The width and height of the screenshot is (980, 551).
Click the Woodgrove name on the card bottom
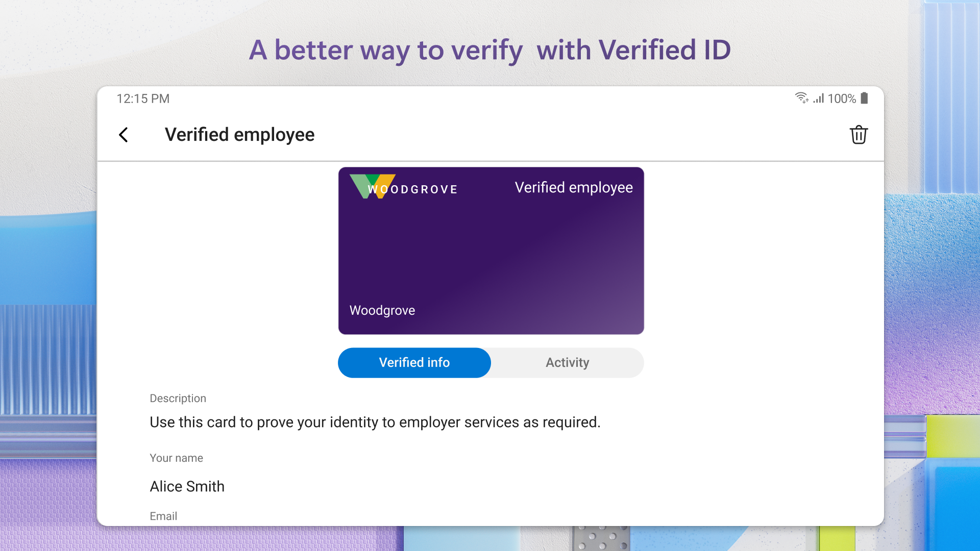pos(382,310)
